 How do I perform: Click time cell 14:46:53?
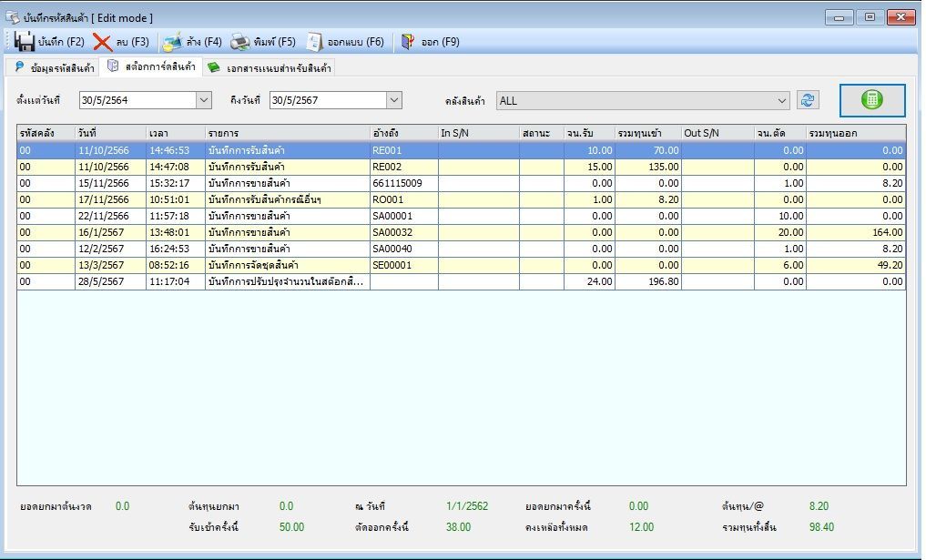tap(176, 150)
